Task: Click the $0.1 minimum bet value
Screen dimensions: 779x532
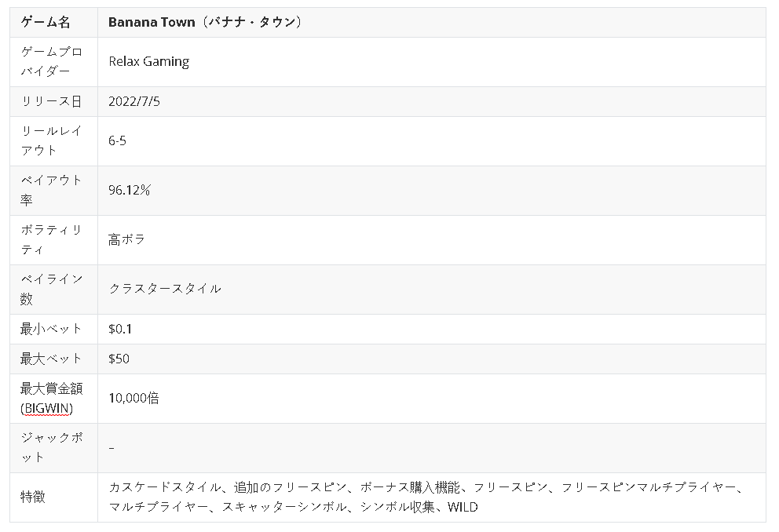Action: tap(120, 329)
